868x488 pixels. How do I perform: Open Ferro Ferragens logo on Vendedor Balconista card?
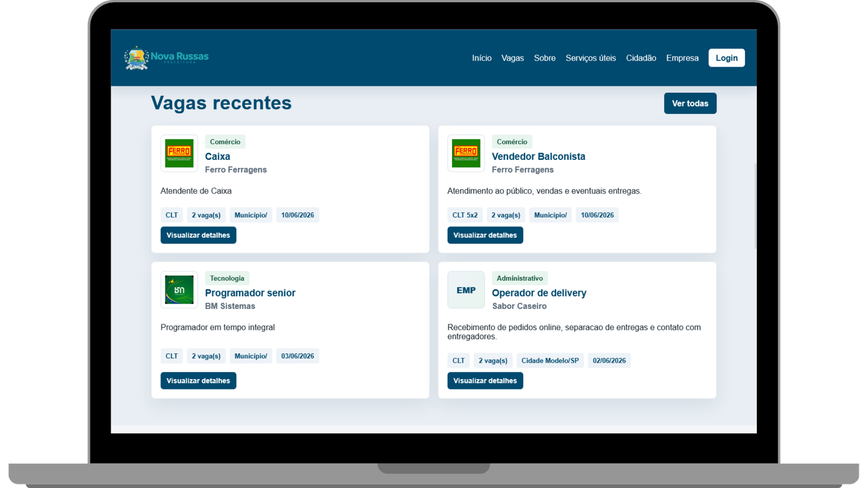pos(466,153)
